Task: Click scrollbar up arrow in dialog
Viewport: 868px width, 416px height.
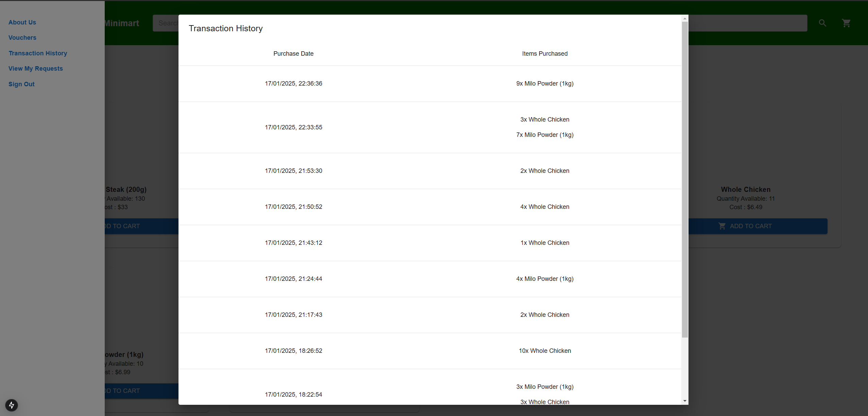Action: pyautogui.click(x=685, y=18)
